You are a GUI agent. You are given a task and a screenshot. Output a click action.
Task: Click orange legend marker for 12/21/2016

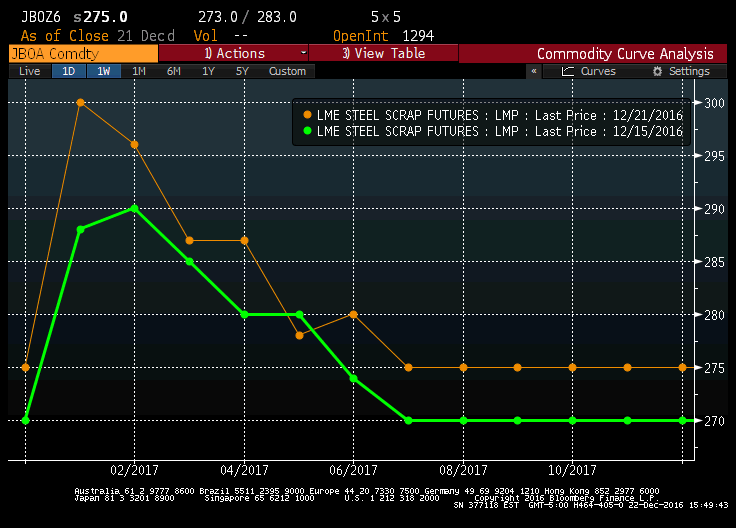coord(306,116)
